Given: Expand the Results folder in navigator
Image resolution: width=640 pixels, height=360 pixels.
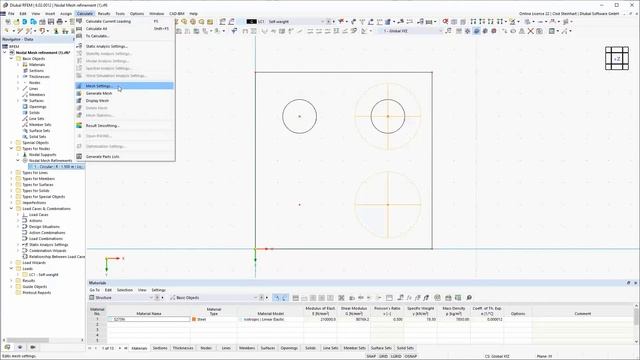Looking at the screenshot, I should click(x=11, y=280).
